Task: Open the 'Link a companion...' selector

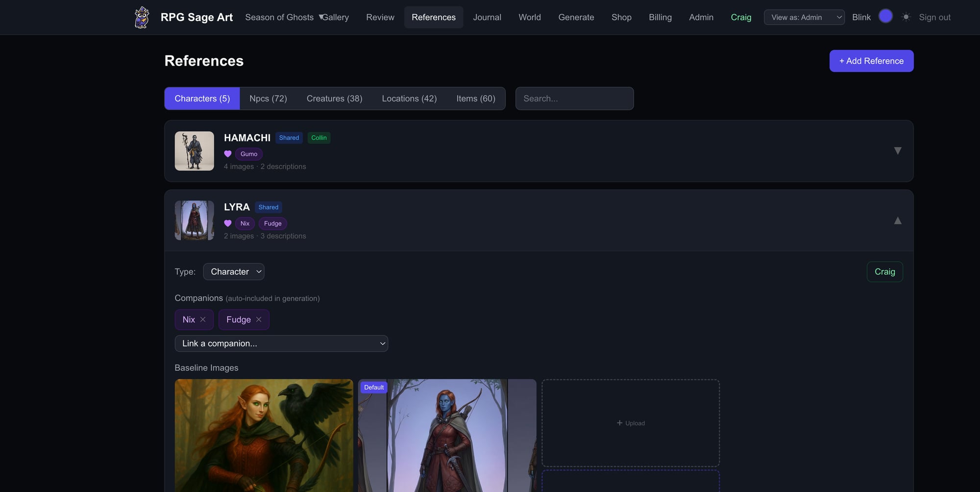Action: coord(281,343)
